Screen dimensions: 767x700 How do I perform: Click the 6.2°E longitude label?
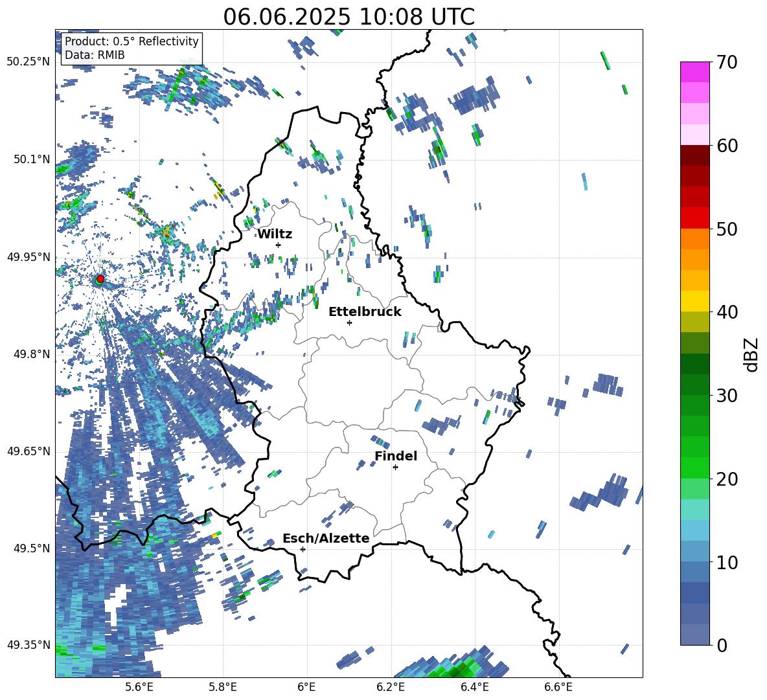coord(391,687)
